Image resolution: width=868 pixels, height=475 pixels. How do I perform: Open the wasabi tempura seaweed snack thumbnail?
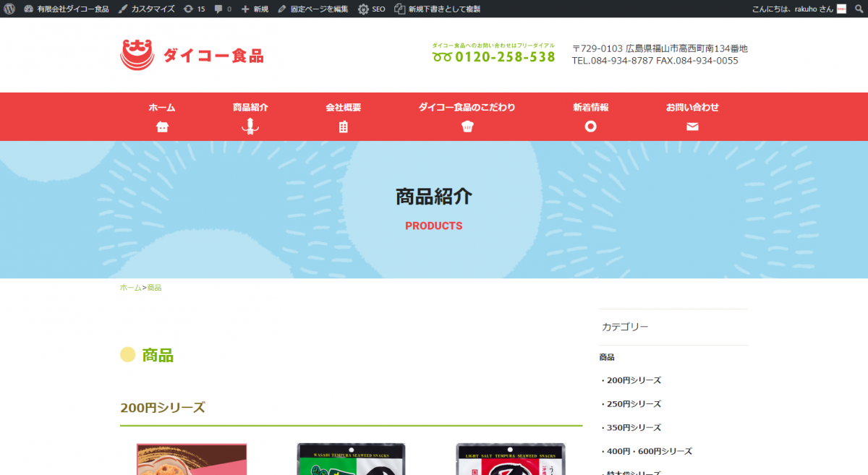click(x=352, y=459)
